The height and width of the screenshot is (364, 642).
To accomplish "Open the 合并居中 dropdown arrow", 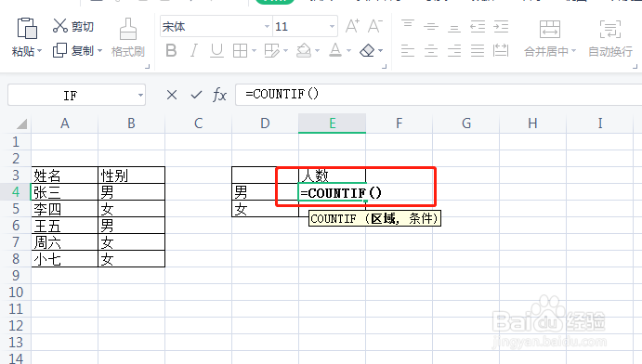I will [573, 51].
